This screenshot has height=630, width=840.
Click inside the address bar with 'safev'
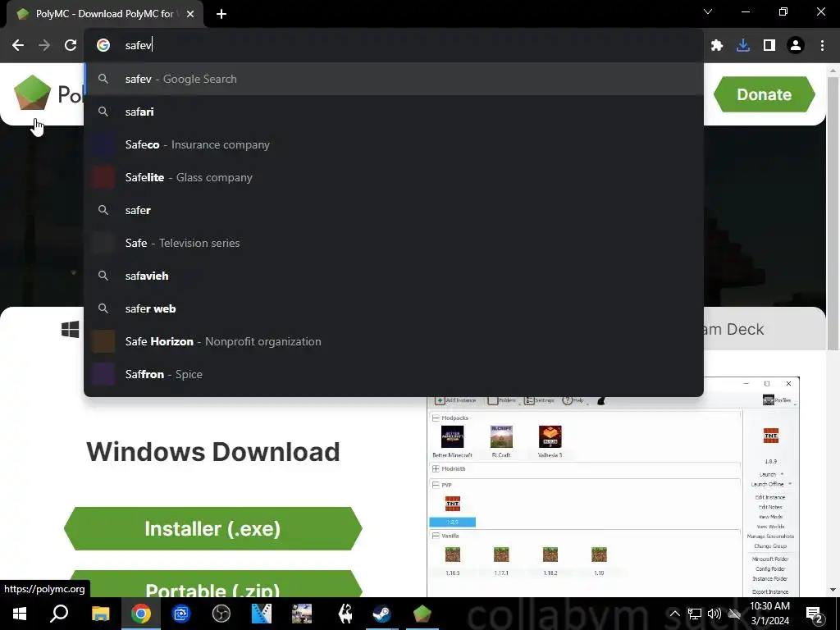(394, 45)
